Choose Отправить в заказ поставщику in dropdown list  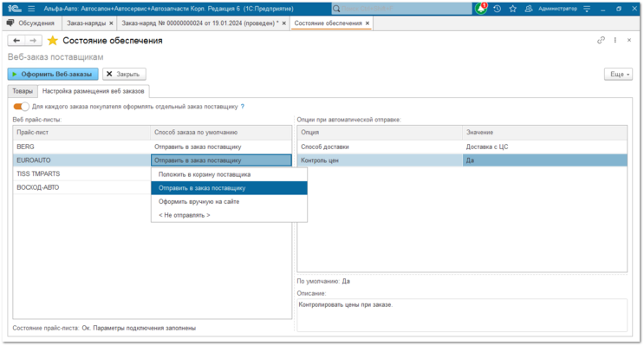coord(229,188)
